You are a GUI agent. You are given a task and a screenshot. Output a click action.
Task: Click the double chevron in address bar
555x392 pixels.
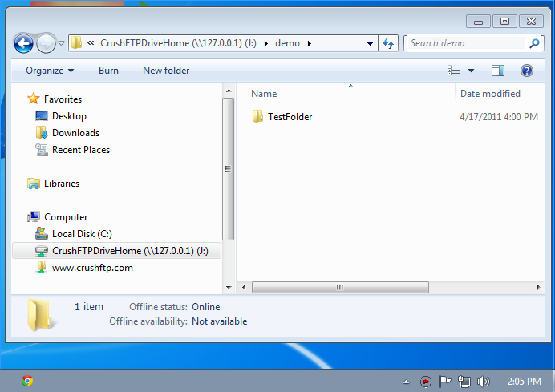91,43
